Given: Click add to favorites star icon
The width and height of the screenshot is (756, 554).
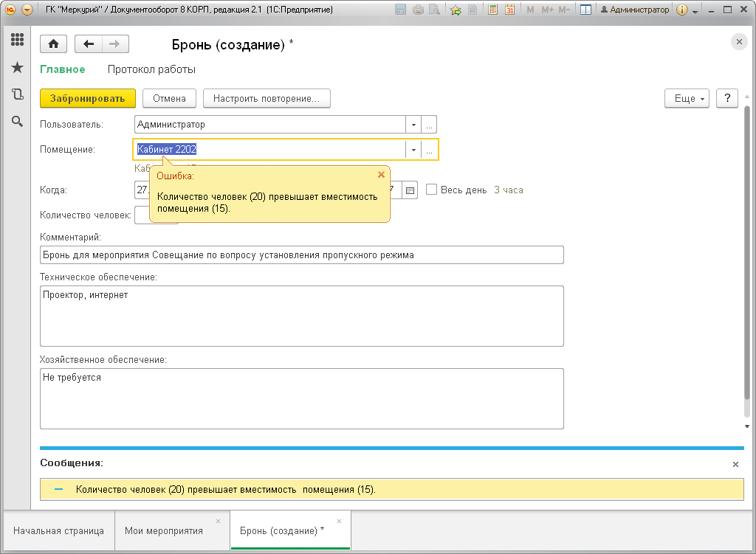Looking at the screenshot, I should pyautogui.click(x=456, y=10).
